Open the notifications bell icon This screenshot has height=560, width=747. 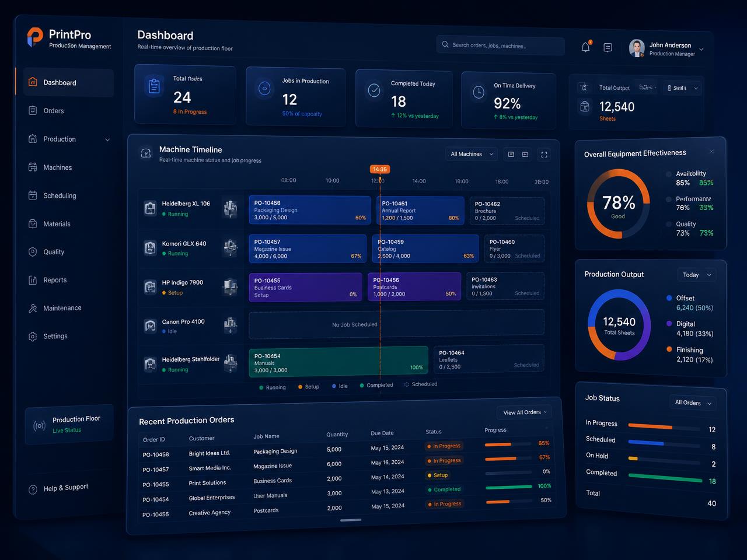(585, 47)
